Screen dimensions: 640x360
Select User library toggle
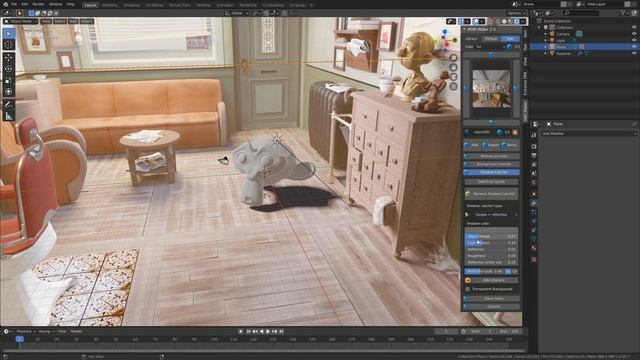(x=510, y=38)
